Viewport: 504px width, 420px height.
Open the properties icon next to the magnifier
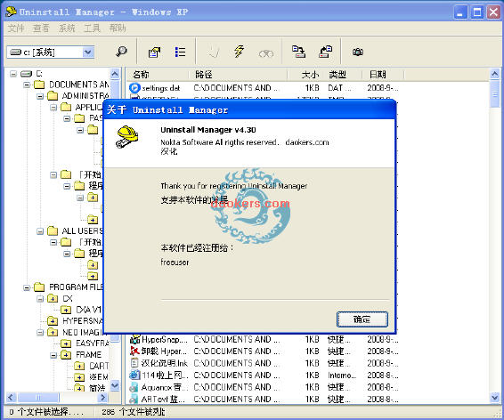pos(154,52)
